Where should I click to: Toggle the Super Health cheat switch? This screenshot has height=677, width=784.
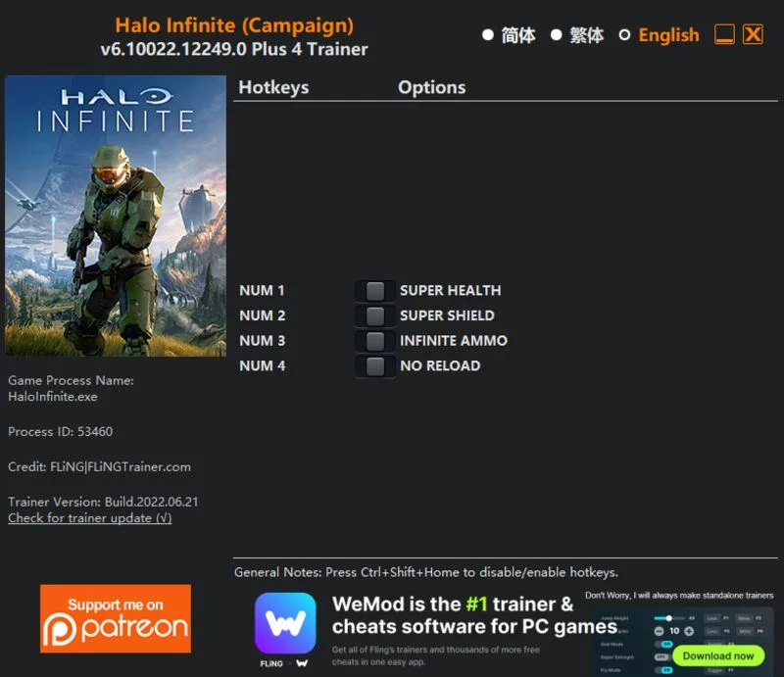point(375,291)
